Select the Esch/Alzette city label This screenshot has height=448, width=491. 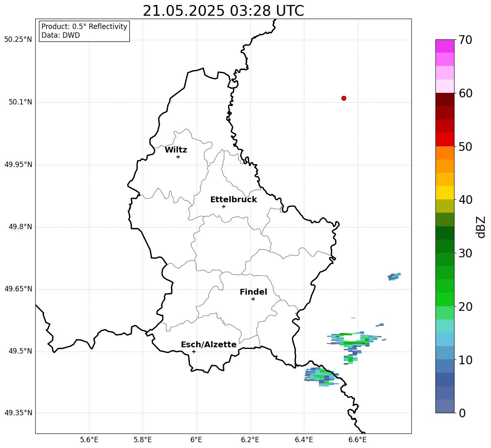tap(209, 344)
